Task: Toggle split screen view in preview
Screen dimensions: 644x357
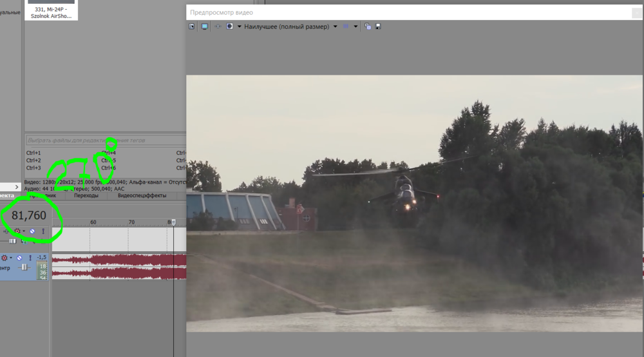Action: click(x=230, y=26)
